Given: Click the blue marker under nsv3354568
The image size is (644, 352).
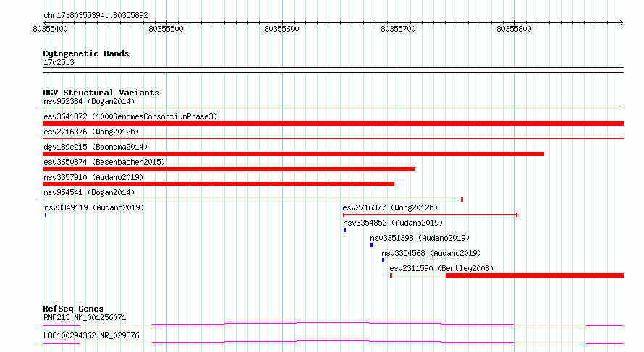Looking at the screenshot, I should click(383, 260).
